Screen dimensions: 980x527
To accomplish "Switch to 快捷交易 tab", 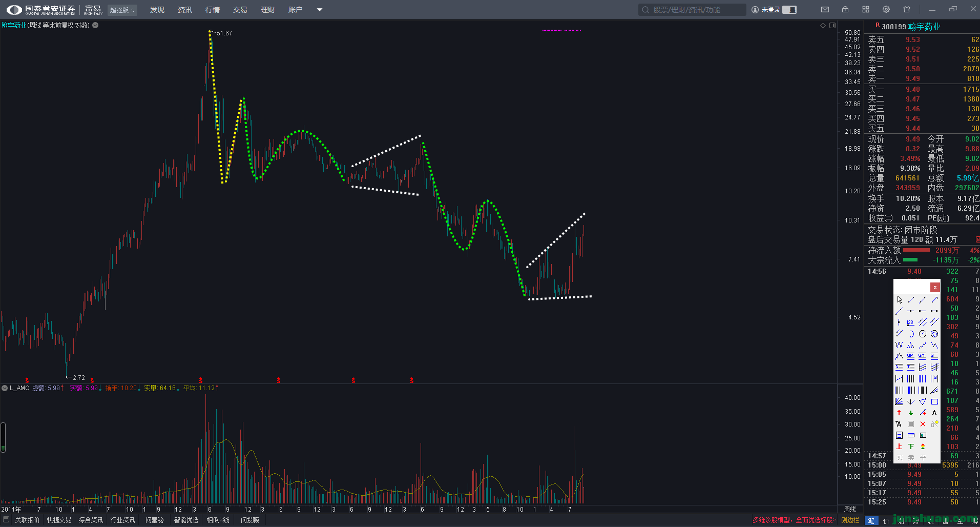I will pyautogui.click(x=59, y=520).
